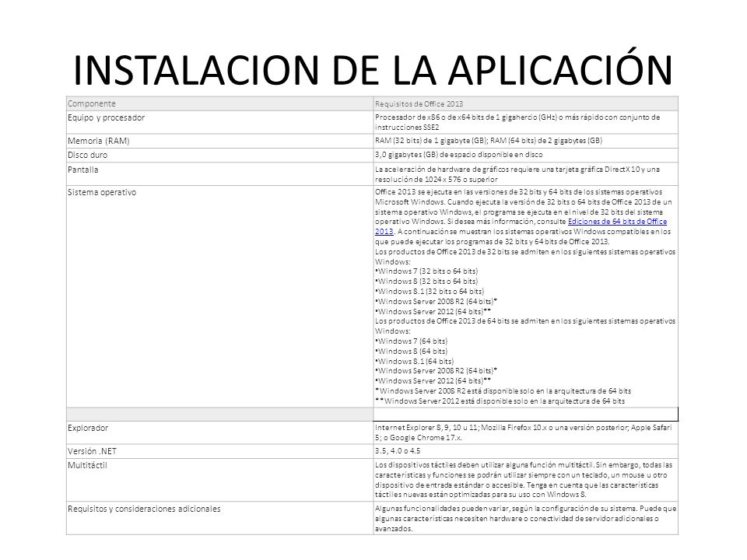Screen dimensions: 747x560
Task: Select the 'Requisitos de Office 2013' header cell
Action: pyautogui.click(x=525, y=103)
